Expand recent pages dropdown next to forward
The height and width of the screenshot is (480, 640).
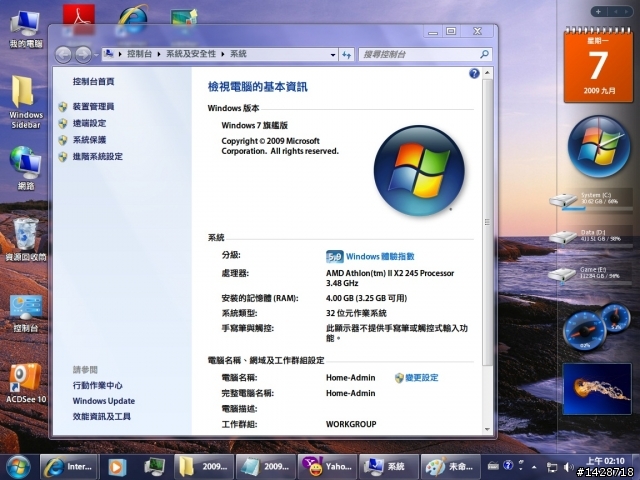[x=96, y=55]
